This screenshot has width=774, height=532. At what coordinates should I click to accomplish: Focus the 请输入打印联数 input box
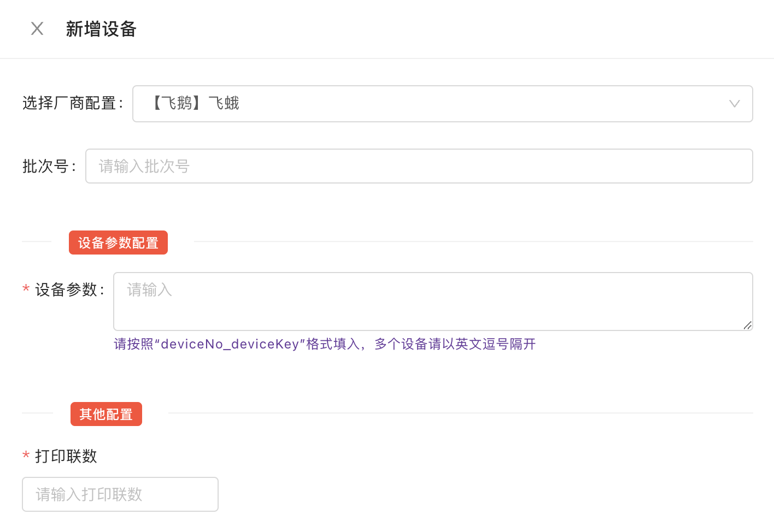coord(120,494)
